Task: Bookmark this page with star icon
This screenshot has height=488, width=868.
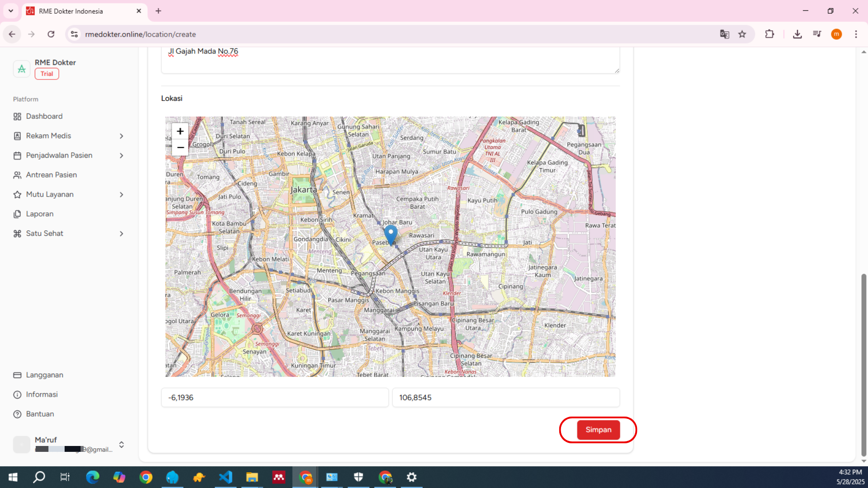Action: tap(742, 34)
